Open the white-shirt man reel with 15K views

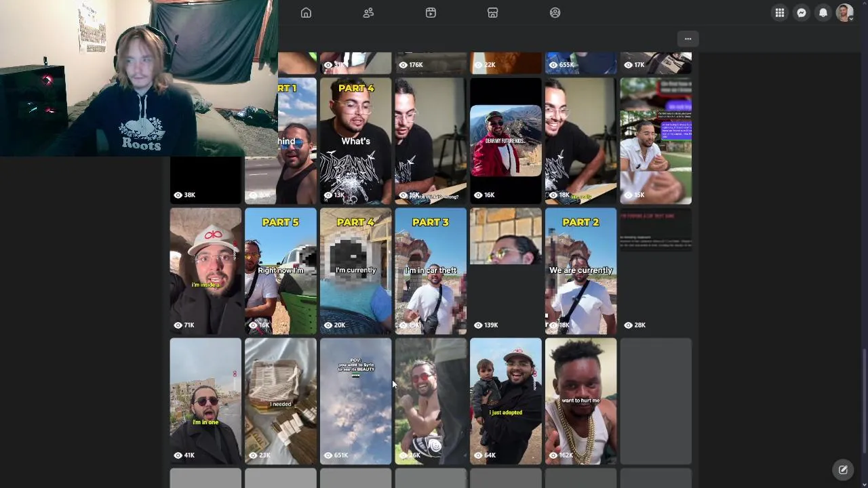click(656, 141)
